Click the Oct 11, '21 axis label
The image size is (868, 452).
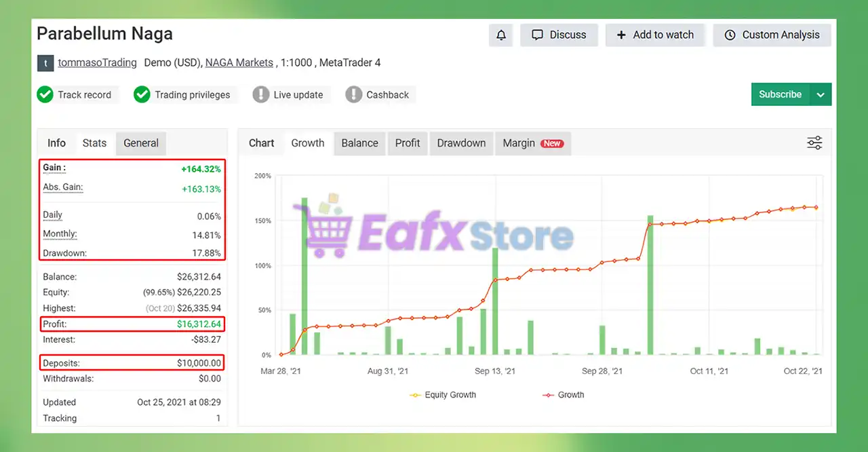(709, 371)
